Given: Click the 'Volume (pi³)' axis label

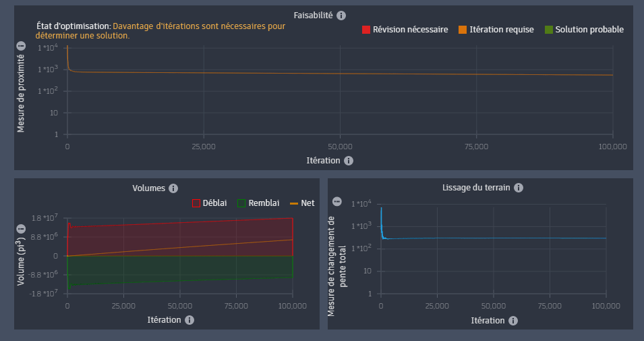Looking at the screenshot, I should (x=21, y=261).
